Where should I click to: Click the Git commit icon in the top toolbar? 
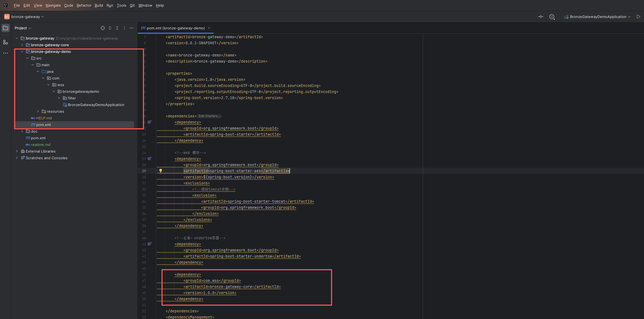540,17
